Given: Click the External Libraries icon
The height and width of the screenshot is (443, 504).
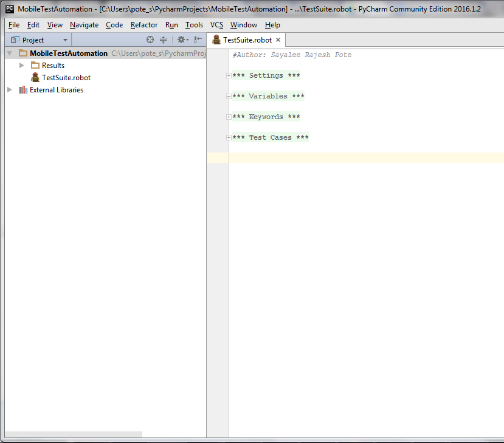Looking at the screenshot, I should (23, 90).
